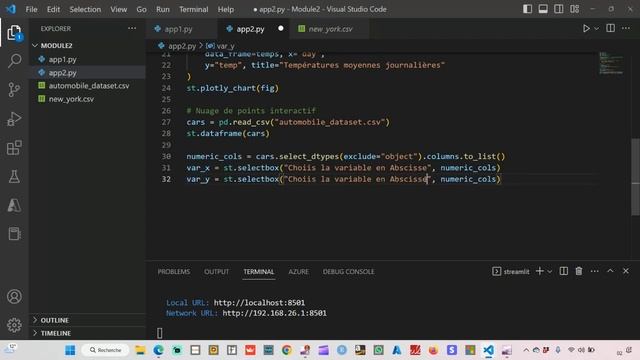Open the Run menu
This screenshot has width=640, height=360.
click(162, 9)
